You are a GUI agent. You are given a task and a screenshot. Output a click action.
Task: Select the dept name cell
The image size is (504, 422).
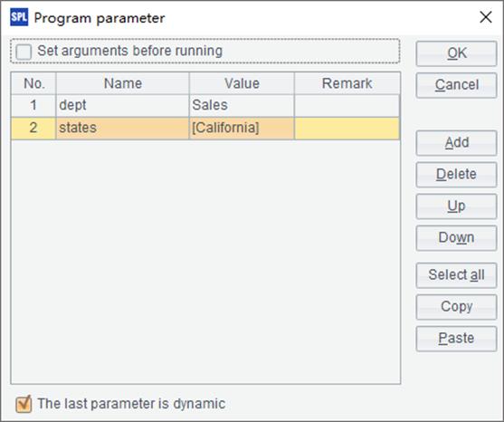(122, 105)
